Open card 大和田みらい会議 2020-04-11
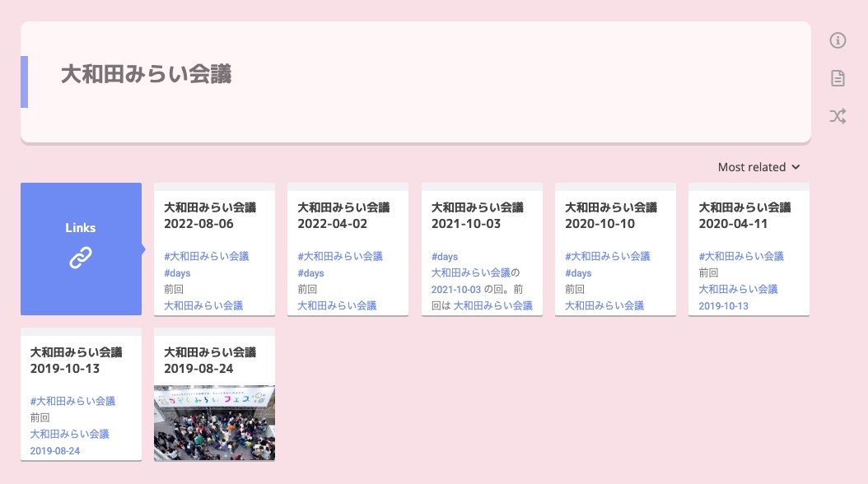868x484 pixels. click(749, 249)
